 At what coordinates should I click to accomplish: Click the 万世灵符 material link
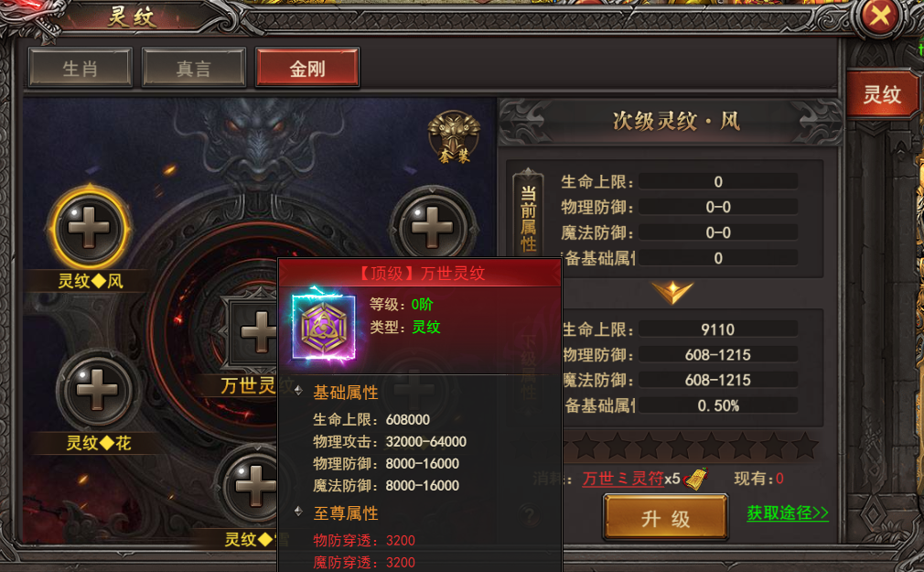[x=623, y=479]
